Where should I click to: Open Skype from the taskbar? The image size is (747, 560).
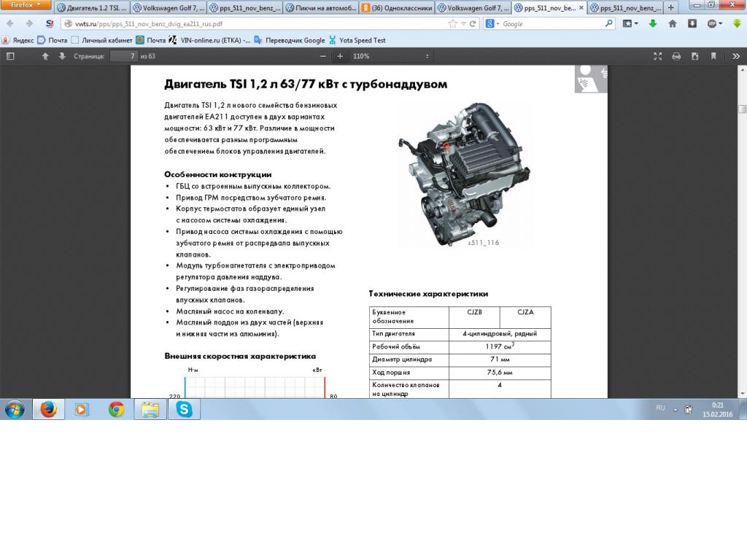tap(184, 410)
